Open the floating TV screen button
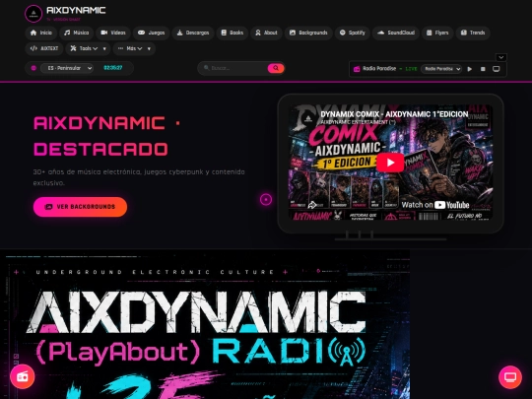 point(510,377)
